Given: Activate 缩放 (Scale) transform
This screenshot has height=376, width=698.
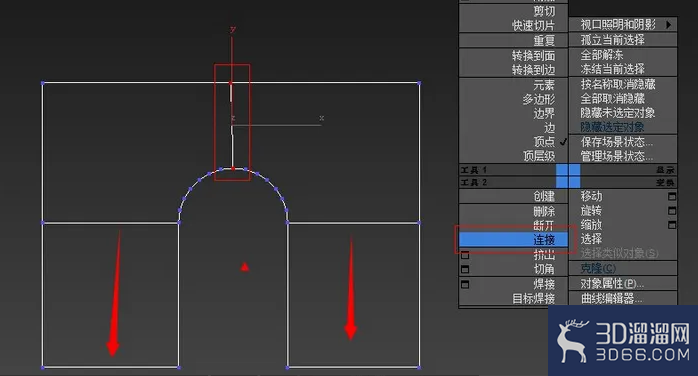Looking at the screenshot, I should tap(591, 225).
